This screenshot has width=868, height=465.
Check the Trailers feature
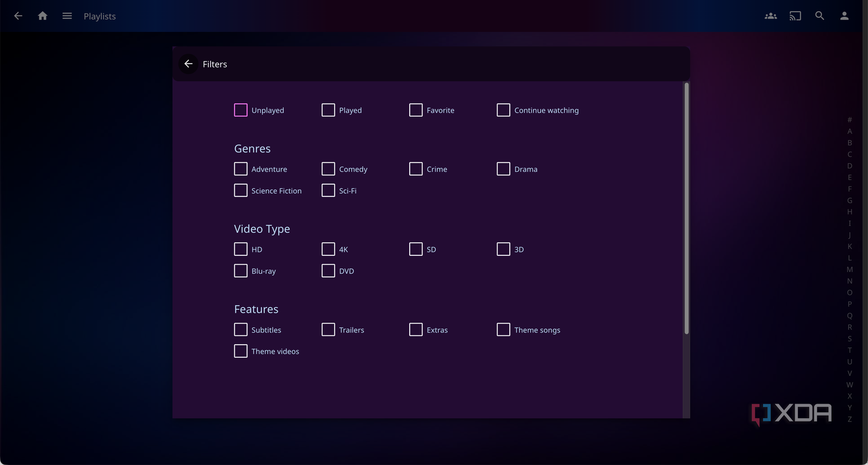328,329
